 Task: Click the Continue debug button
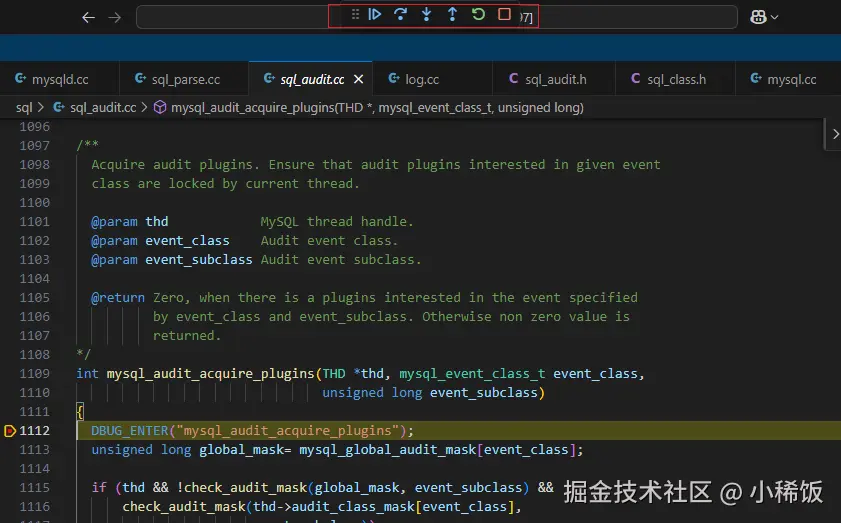tap(375, 15)
